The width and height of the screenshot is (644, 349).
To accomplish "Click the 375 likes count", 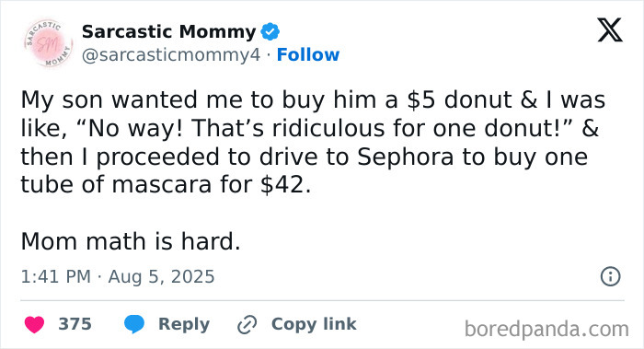I will point(75,324).
